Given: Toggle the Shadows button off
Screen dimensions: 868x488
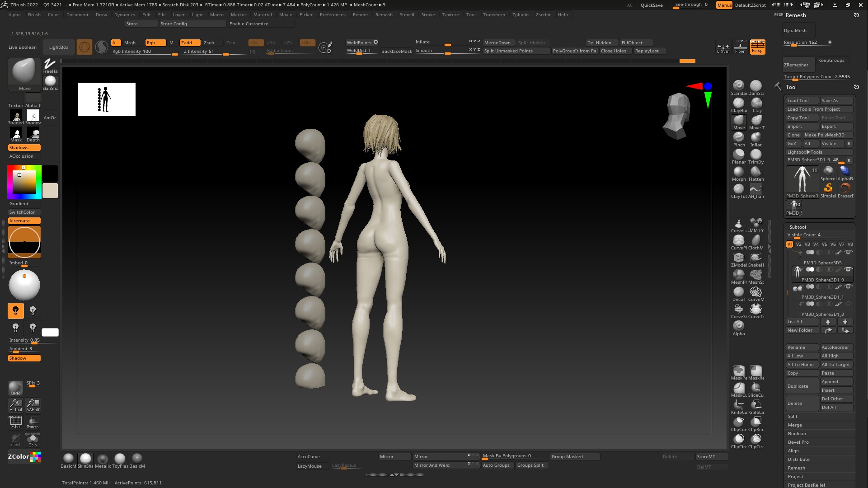Looking at the screenshot, I should pyautogui.click(x=24, y=148).
